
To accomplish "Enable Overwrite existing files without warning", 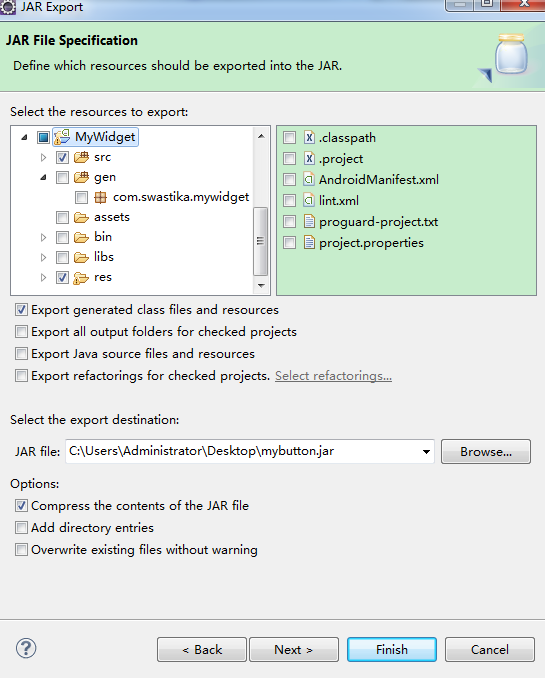I will (21, 550).
